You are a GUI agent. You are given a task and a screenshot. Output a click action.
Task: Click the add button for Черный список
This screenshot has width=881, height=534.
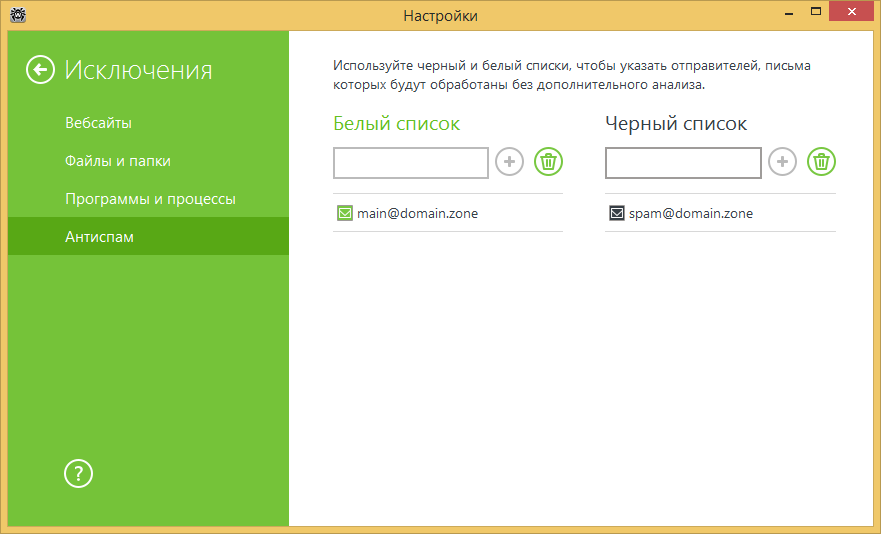click(x=782, y=162)
